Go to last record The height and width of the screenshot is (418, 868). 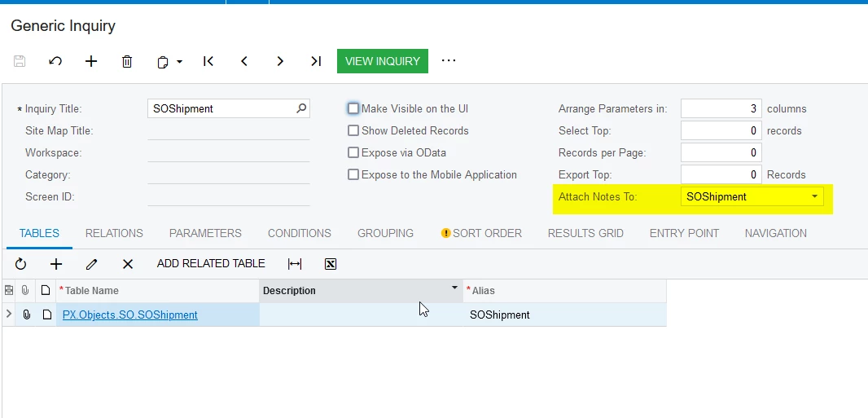point(316,61)
